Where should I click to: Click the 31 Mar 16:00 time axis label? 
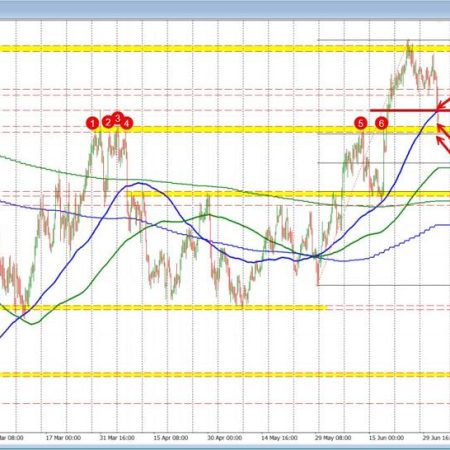tap(117, 437)
